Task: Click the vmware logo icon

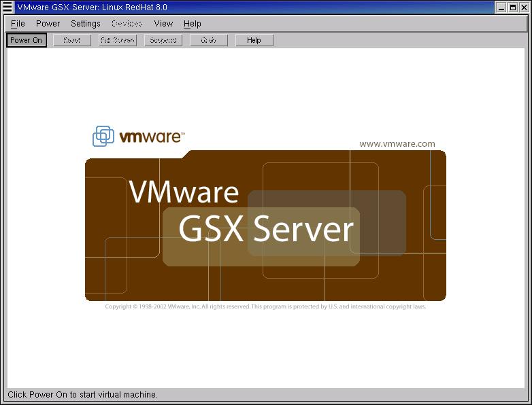Action: pyautogui.click(x=103, y=136)
